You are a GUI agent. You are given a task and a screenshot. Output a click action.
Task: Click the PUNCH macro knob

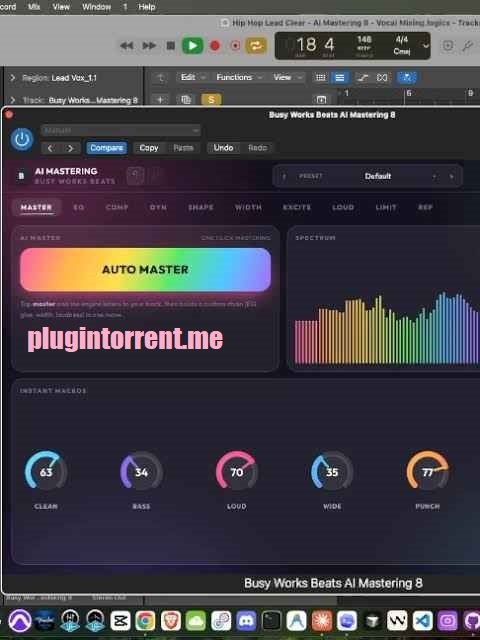click(x=428, y=472)
